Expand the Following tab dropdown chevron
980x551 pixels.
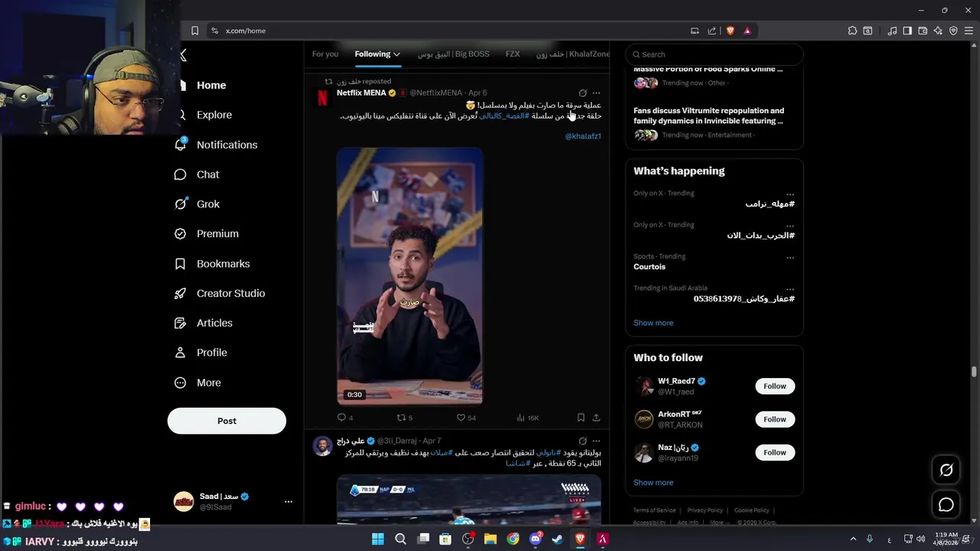pyautogui.click(x=397, y=54)
